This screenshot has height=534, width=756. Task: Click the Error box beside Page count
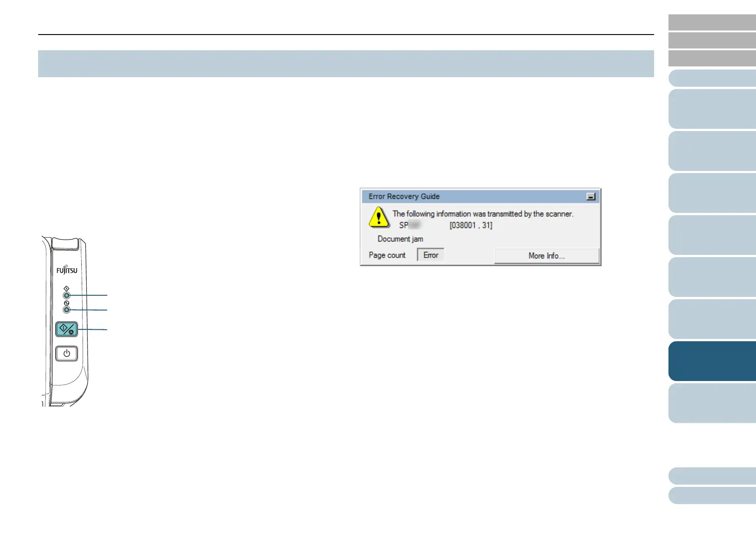(x=431, y=255)
